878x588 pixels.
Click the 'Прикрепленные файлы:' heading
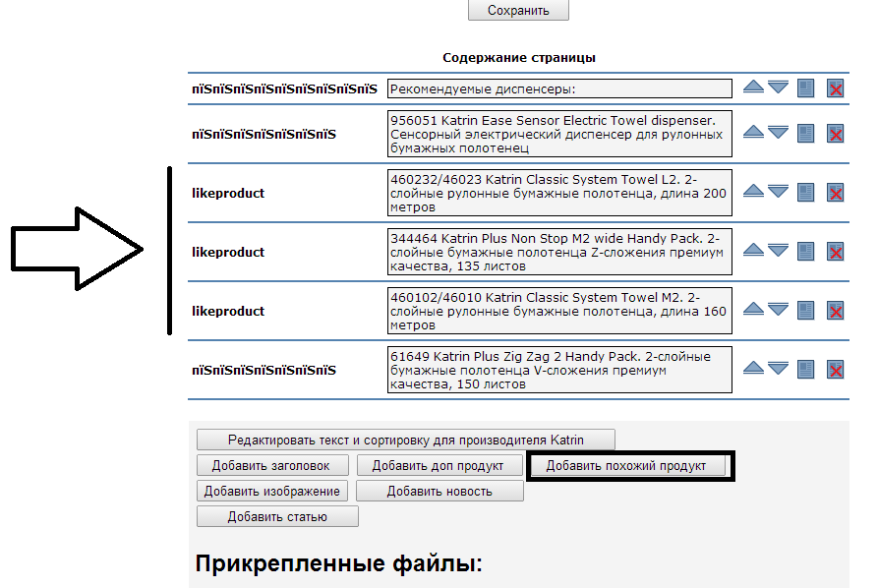point(339,562)
